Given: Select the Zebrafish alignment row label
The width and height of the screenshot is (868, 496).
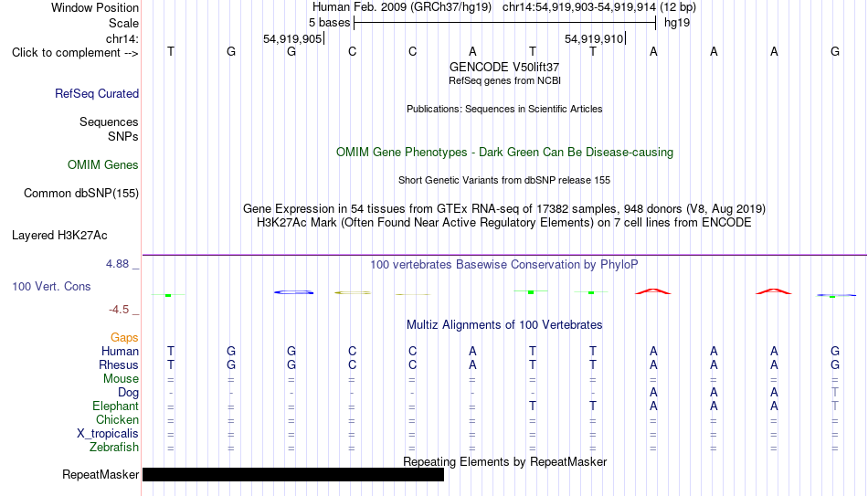Looking at the screenshot, I should 114,448.
